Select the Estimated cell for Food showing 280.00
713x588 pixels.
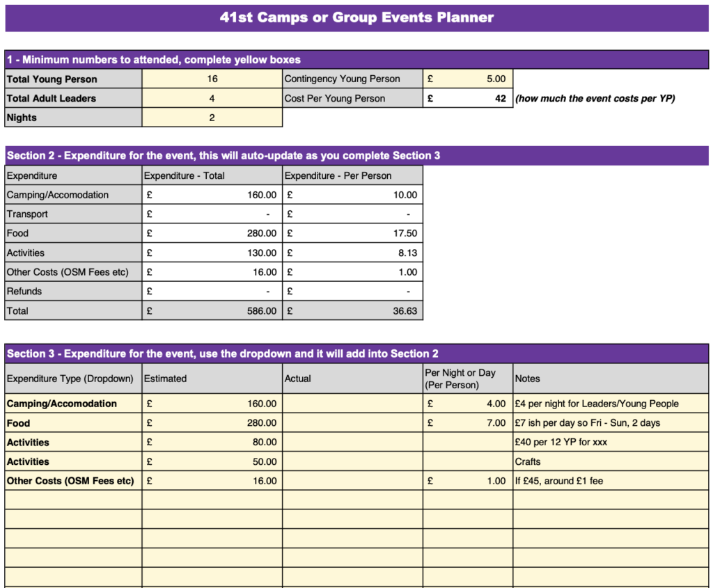211,423
